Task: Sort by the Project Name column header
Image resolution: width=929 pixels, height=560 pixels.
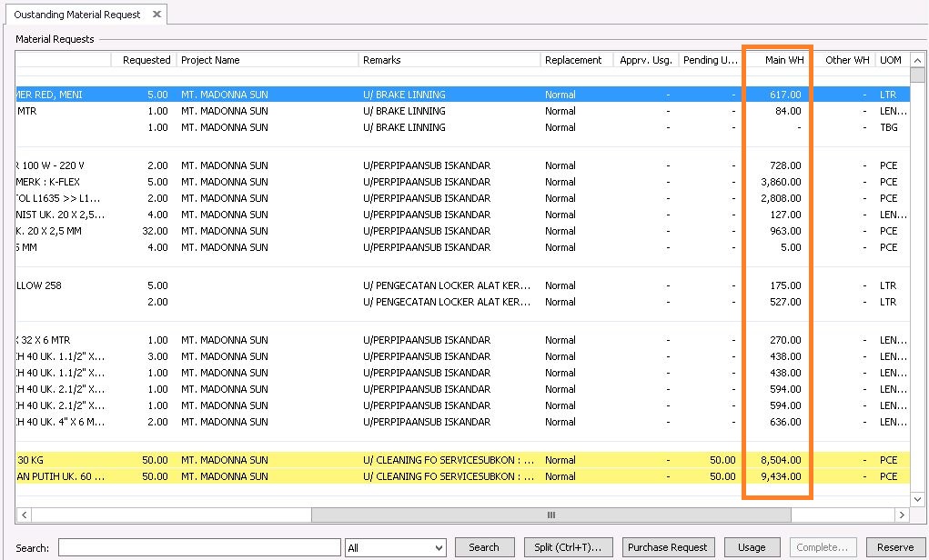Action: 267,60
